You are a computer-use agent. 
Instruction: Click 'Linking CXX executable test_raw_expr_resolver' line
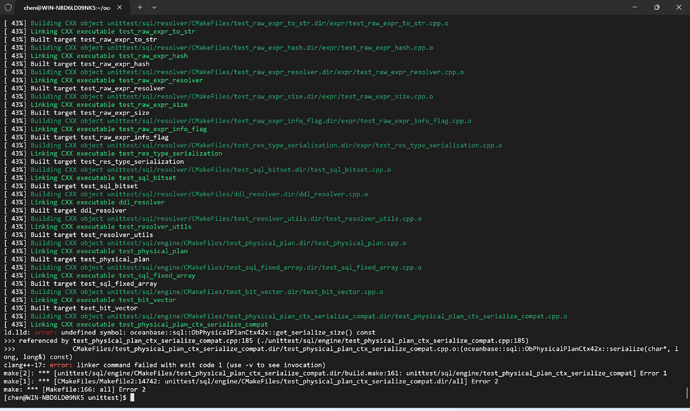[x=103, y=81]
